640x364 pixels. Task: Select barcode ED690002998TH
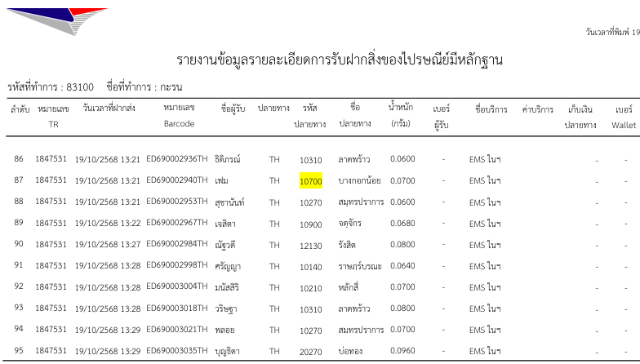pos(176,264)
